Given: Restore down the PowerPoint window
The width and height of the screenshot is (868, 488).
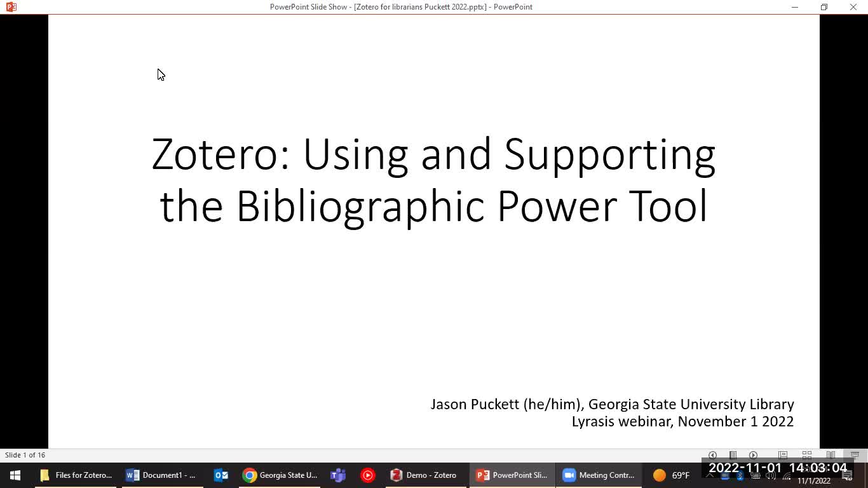Looking at the screenshot, I should coord(824,7).
